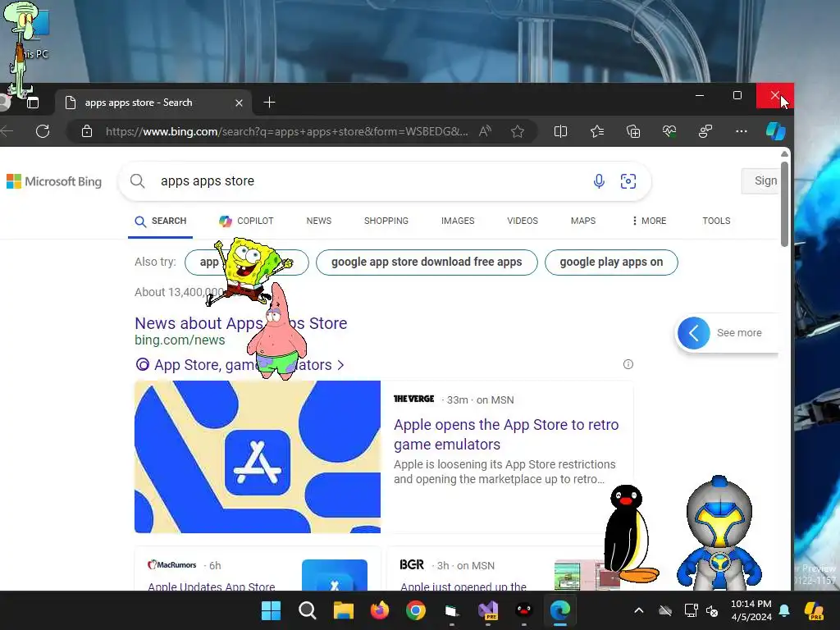840x630 pixels.
Task: Try suggestion google app store download free apps
Action: click(x=427, y=262)
